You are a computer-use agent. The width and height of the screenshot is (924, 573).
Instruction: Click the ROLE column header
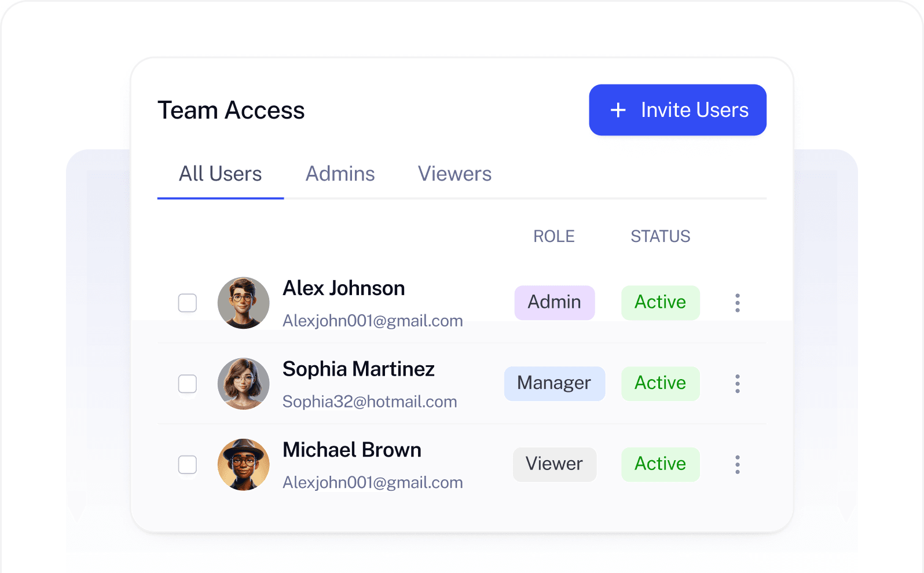point(554,236)
